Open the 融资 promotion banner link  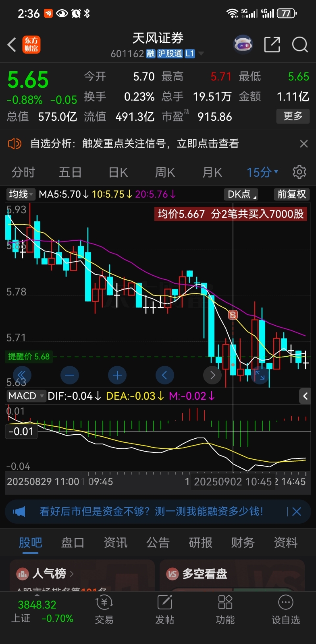[x=151, y=512]
